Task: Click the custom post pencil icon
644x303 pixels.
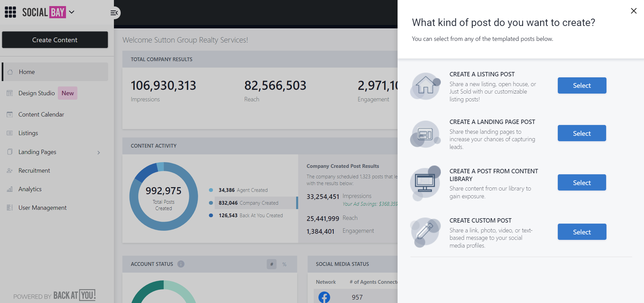Action: click(425, 232)
